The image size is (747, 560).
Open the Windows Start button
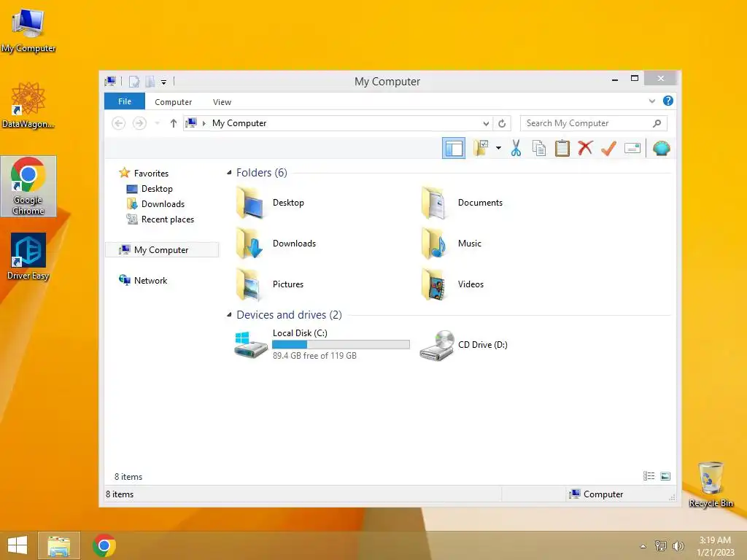coord(18,545)
